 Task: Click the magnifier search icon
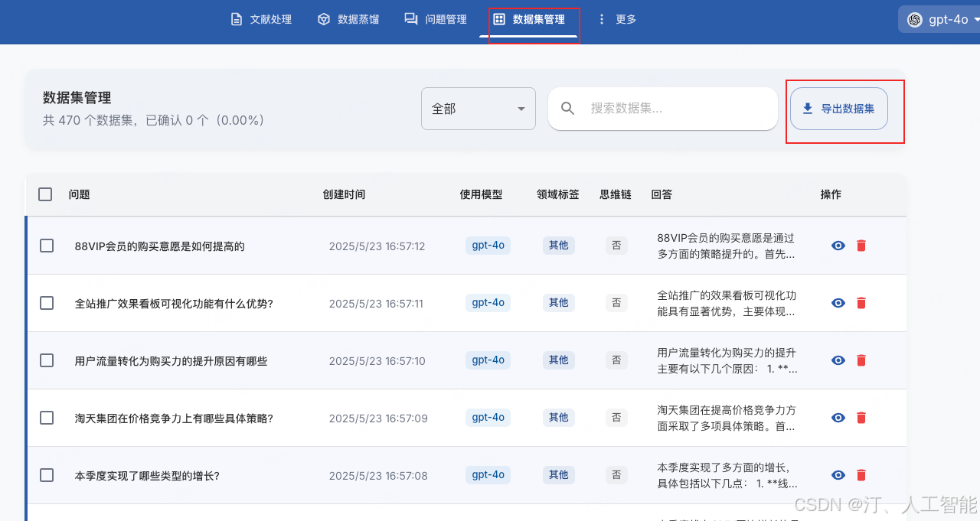coord(568,109)
